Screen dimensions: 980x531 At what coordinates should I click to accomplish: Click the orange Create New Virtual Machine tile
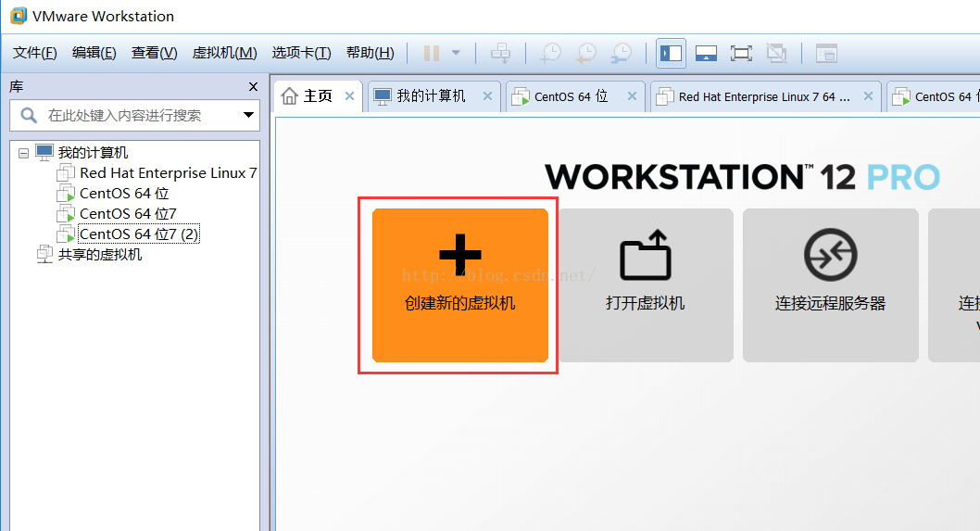pos(459,284)
